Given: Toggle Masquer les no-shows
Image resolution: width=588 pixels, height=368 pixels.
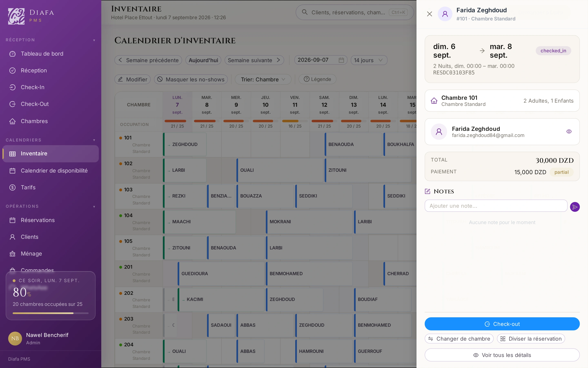Looking at the screenshot, I should click(x=191, y=79).
